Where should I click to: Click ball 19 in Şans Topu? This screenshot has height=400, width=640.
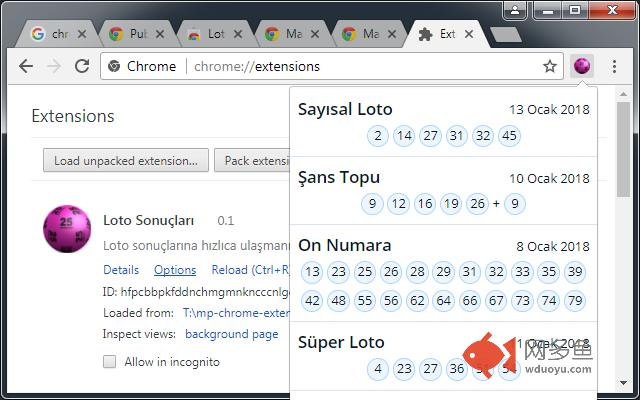point(451,203)
